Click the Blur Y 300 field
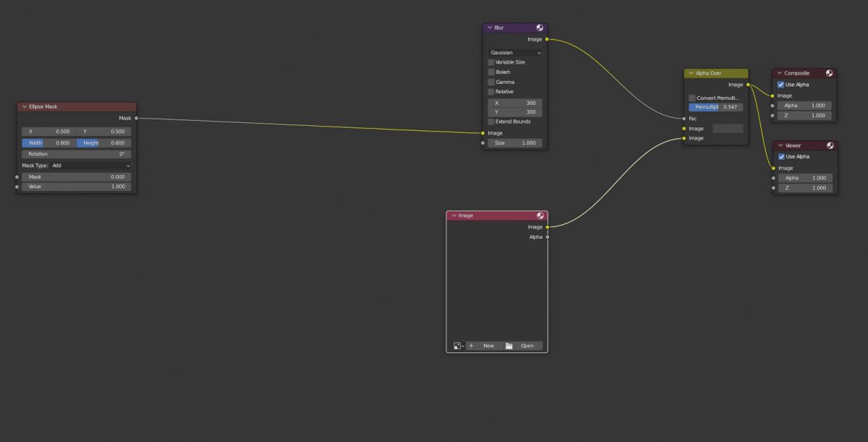The width and height of the screenshot is (868, 442). pos(515,112)
